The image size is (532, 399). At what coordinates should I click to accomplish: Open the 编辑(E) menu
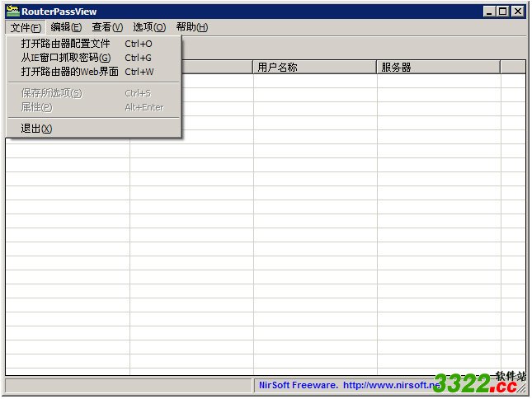pyautogui.click(x=66, y=27)
